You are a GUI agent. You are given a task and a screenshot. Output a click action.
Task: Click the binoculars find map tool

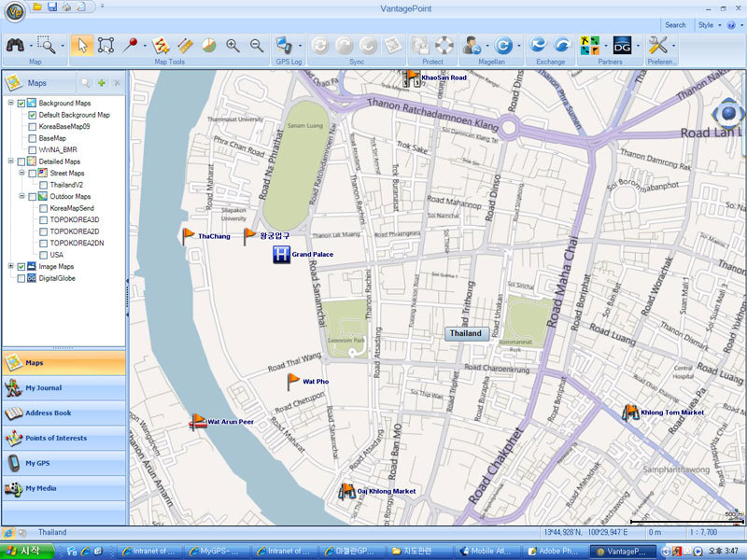[15, 45]
